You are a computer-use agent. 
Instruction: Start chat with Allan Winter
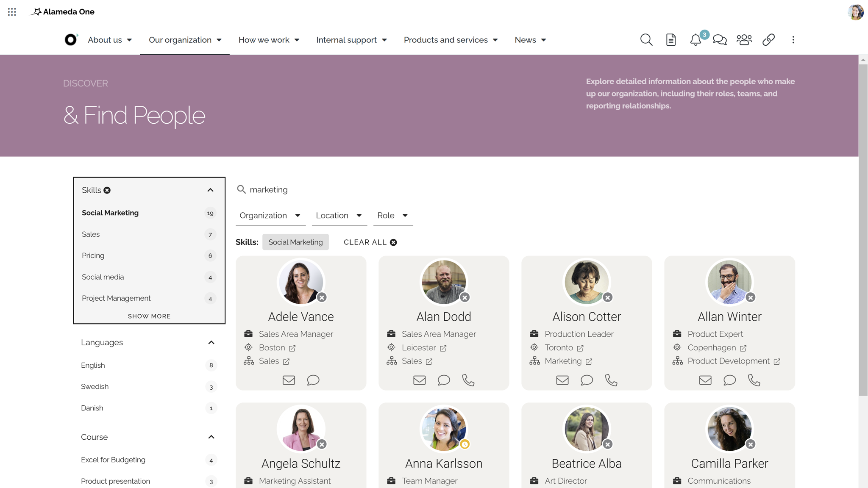pos(729,380)
